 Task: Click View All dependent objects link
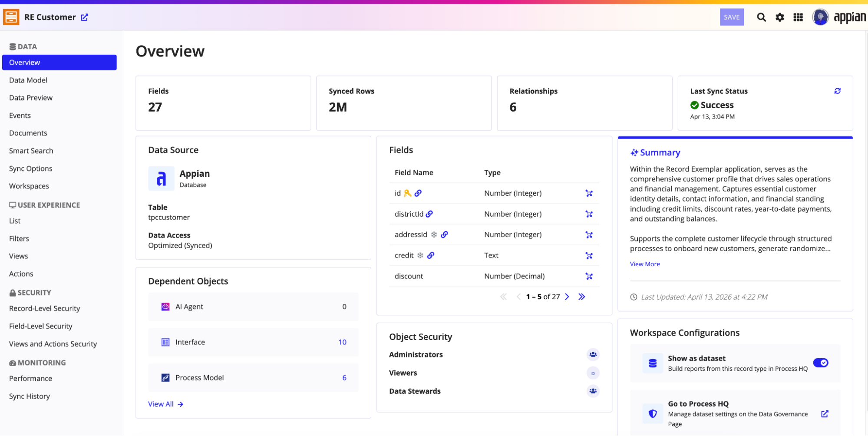click(165, 404)
